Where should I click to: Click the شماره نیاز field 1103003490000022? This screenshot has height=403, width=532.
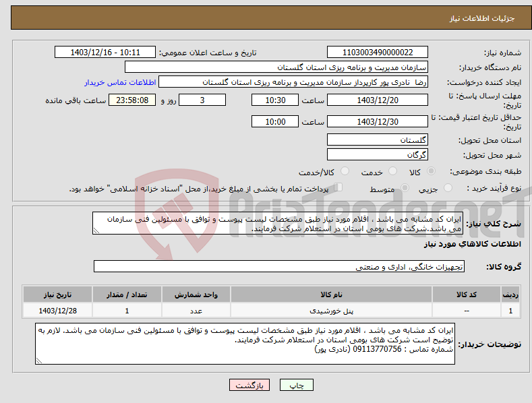pyautogui.click(x=378, y=53)
